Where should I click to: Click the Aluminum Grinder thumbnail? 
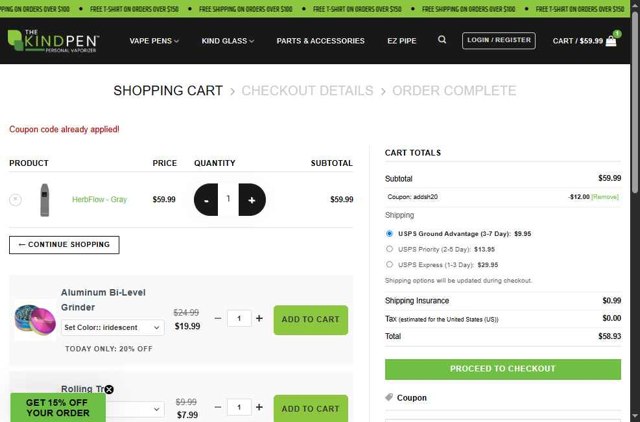pos(35,320)
